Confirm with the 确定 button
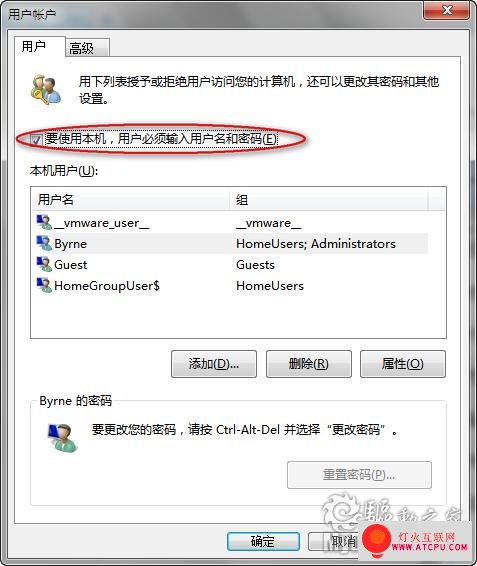This screenshot has height=566, width=477. pos(263,541)
